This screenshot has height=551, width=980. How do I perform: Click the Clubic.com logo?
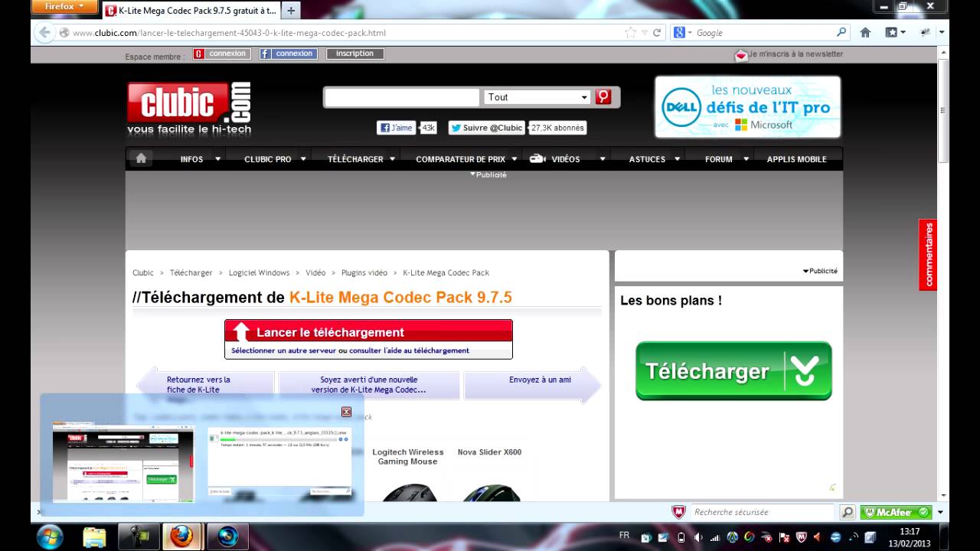[189, 108]
